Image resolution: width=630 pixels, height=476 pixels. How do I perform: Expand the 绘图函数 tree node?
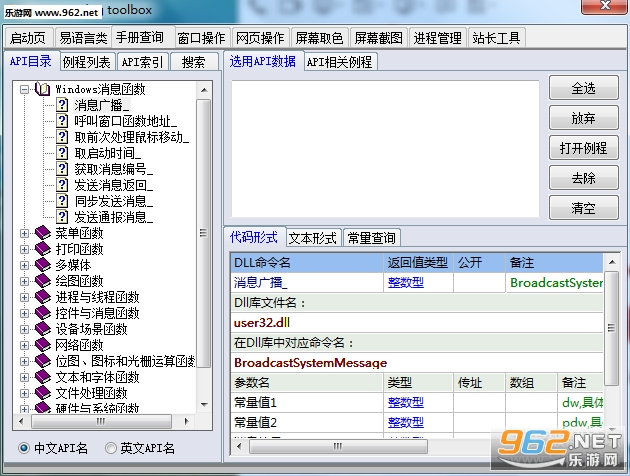[25, 282]
